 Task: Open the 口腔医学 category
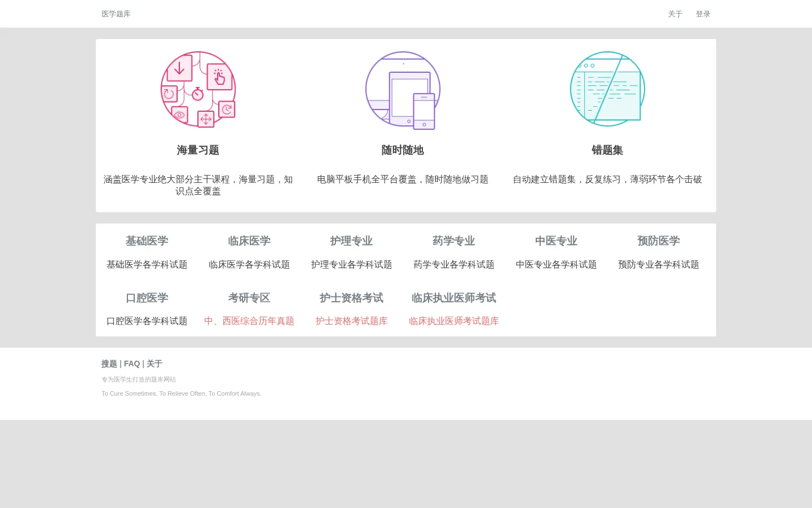tap(147, 298)
